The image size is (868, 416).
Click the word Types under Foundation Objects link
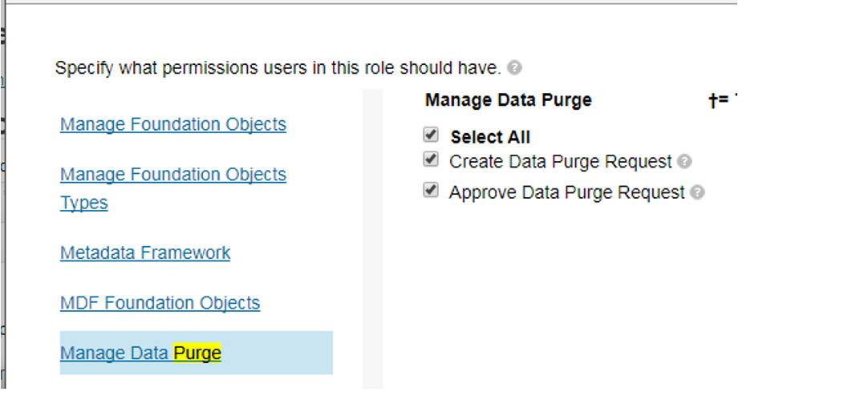point(84,203)
